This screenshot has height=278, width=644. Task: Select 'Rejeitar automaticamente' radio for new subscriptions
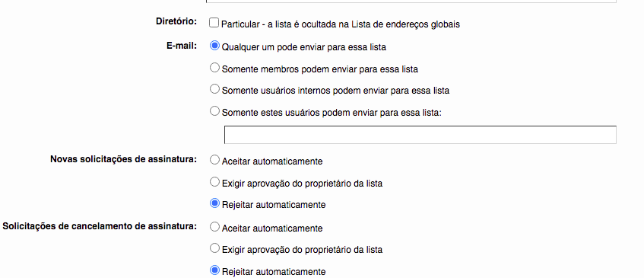[214, 203]
